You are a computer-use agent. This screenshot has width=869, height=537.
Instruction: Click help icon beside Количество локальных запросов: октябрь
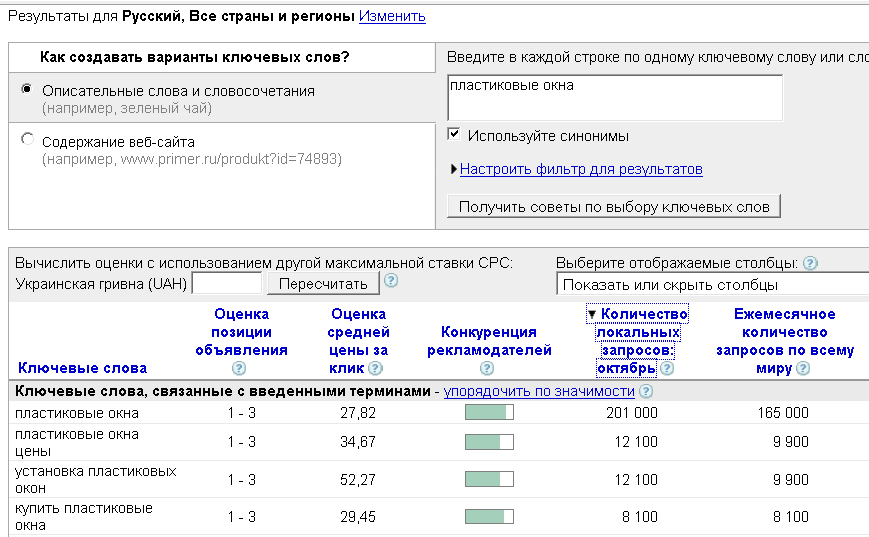[667, 369]
